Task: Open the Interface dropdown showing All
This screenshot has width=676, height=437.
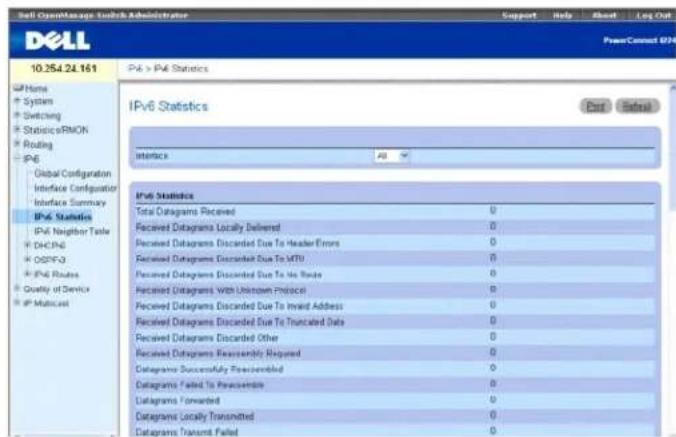Action: [x=391, y=156]
